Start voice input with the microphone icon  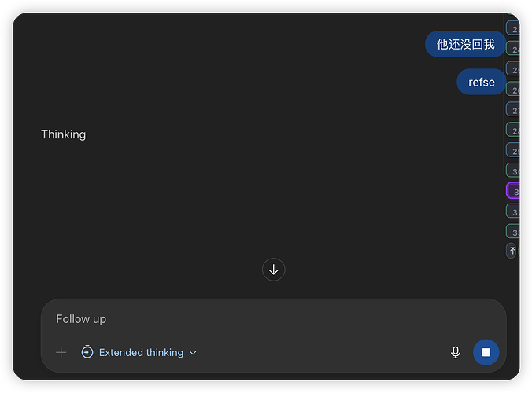456,352
